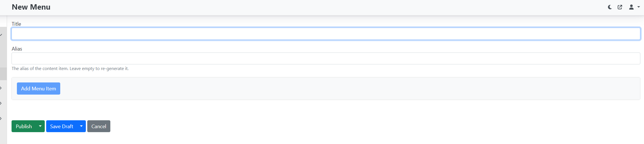Collapse the expanded sidebar section chevron
The image size is (644, 144).
click(x=1, y=35)
